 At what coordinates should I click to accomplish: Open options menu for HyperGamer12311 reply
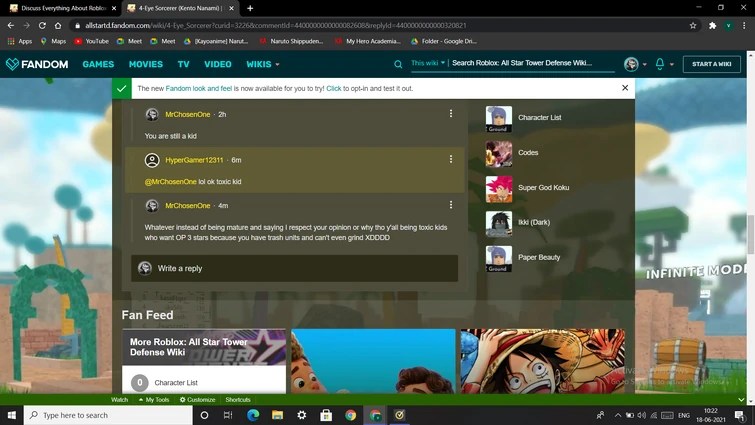(451, 159)
